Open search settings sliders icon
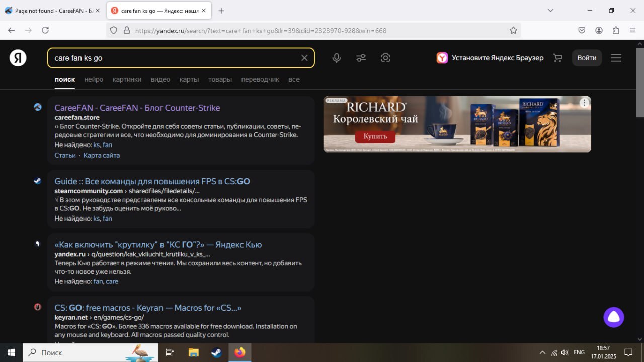Viewport: 644px width, 362px height. click(361, 58)
